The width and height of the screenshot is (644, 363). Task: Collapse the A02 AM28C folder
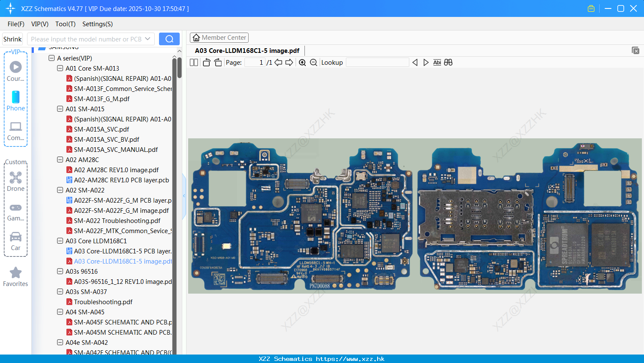[60, 159]
